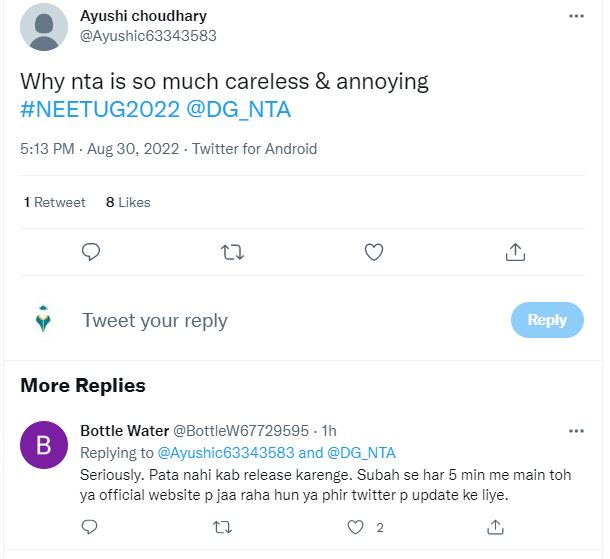Open Bottle Water's purple profile avatar

(x=44, y=445)
